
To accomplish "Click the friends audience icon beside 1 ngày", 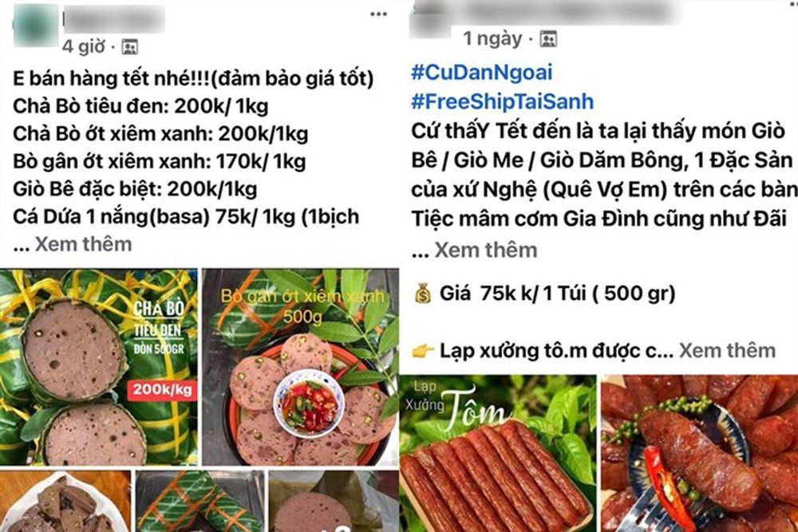I will [548, 39].
